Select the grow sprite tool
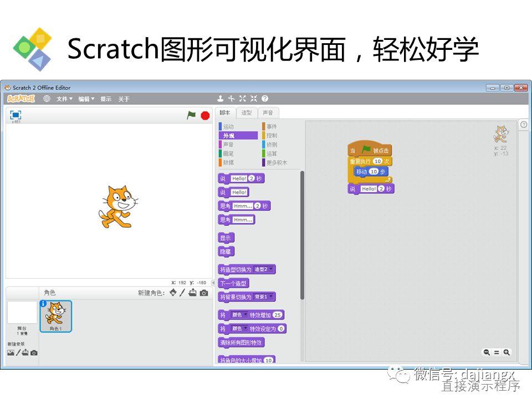Screen dimensions: 532x399 (x=242, y=99)
